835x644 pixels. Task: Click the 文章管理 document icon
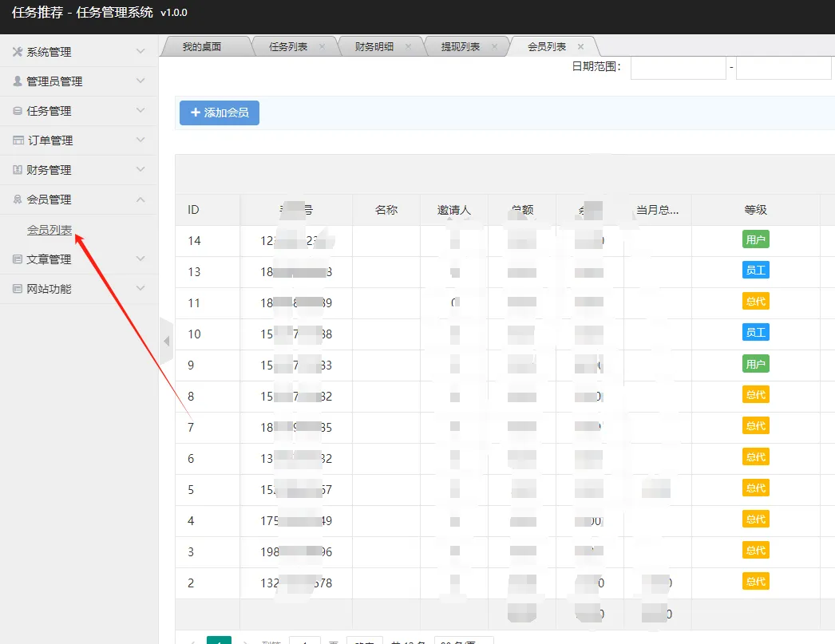click(x=18, y=259)
